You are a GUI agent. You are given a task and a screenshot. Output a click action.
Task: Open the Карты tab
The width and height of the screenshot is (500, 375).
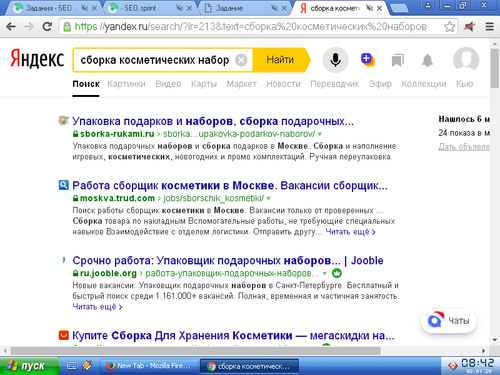pyautogui.click(x=204, y=84)
